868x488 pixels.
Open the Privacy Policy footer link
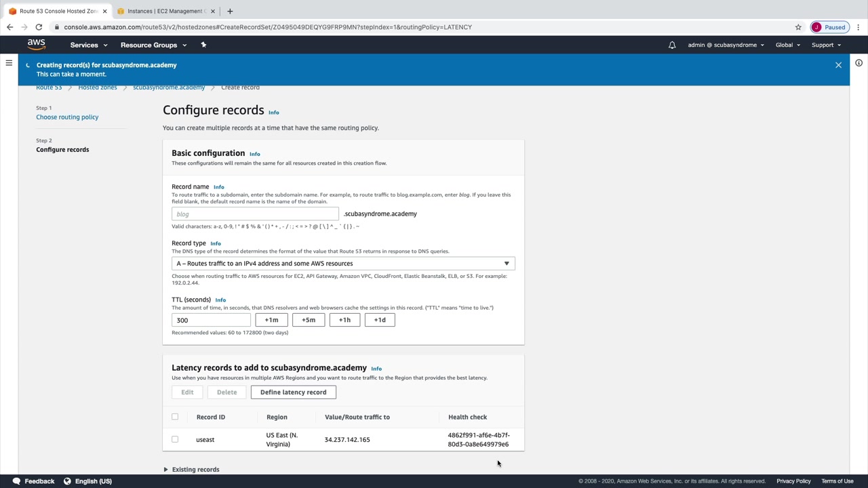tap(793, 481)
